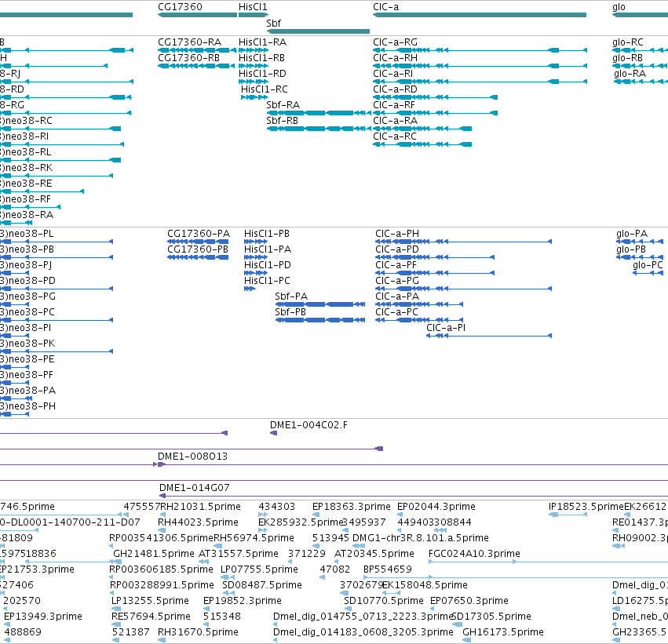Click EST FGC024A10.3prime
This screenshot has width=668, height=644.
coord(474,554)
